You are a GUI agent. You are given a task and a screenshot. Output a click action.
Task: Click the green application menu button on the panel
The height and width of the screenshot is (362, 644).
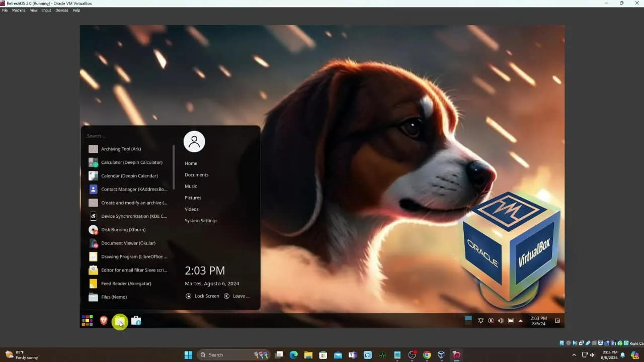pyautogui.click(x=120, y=321)
